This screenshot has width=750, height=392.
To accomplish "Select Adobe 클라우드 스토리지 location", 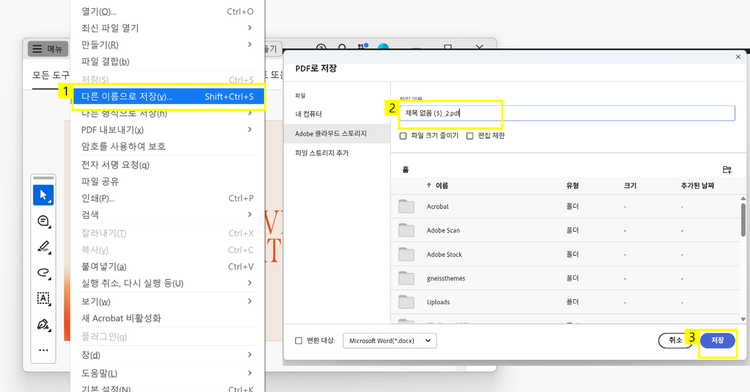I will click(x=337, y=134).
